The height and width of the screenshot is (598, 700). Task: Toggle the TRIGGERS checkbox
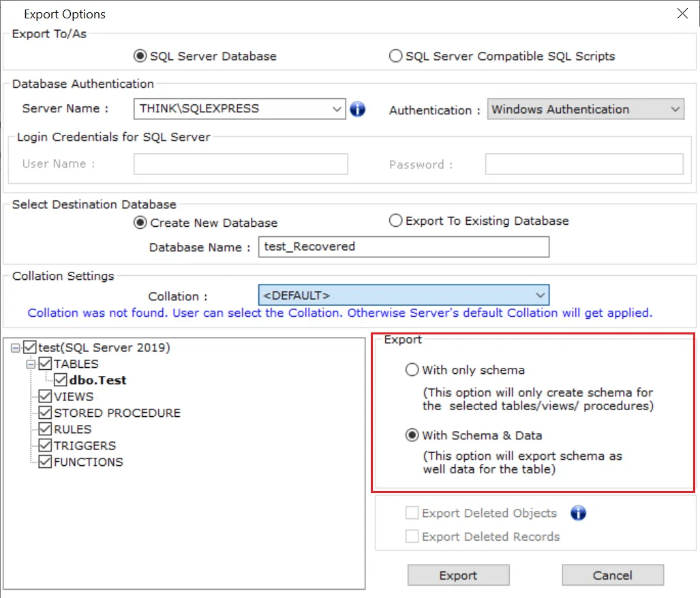[x=45, y=445]
